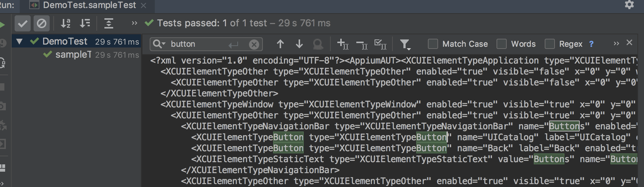Unselect the last occurrence icon

click(361, 44)
